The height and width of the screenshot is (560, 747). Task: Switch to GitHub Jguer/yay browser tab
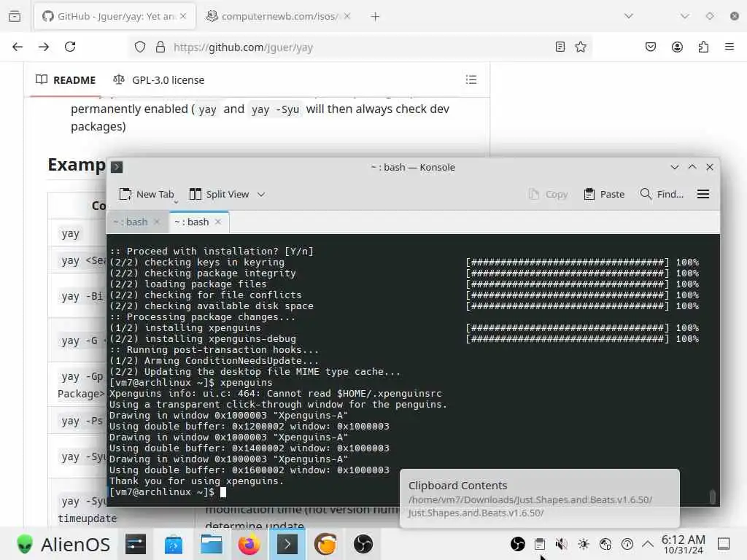[x=115, y=16]
